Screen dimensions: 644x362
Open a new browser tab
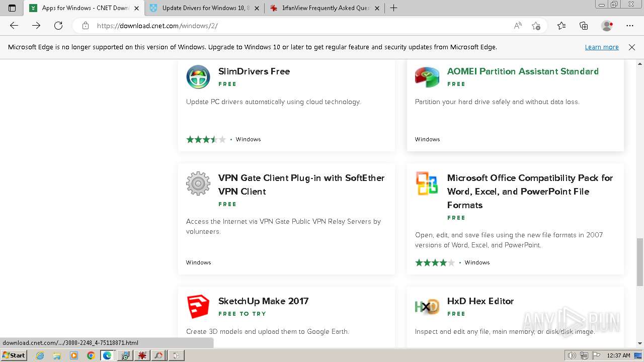pos(394,8)
